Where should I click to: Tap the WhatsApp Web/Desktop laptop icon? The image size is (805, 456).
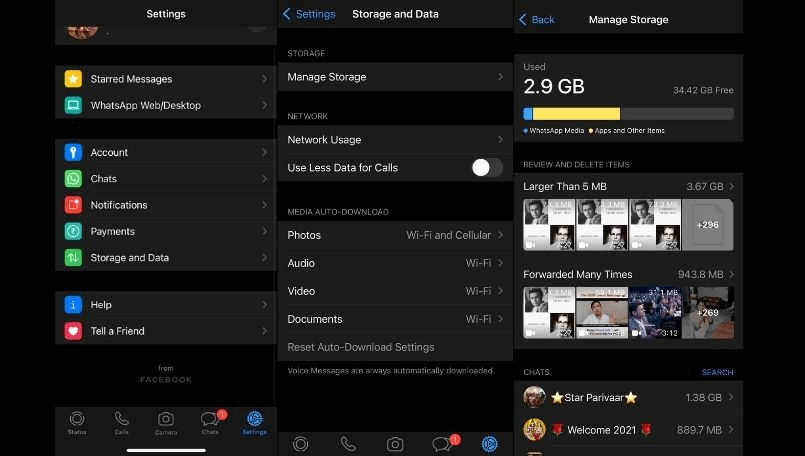tap(73, 105)
